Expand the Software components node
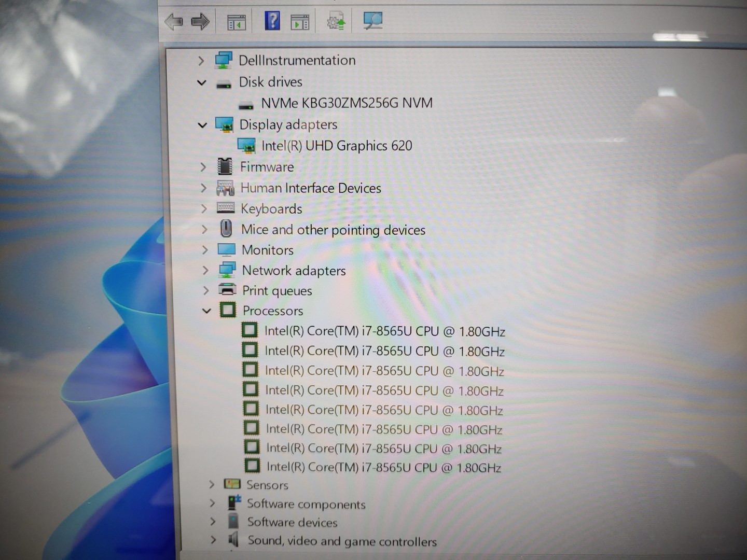 tap(212, 503)
